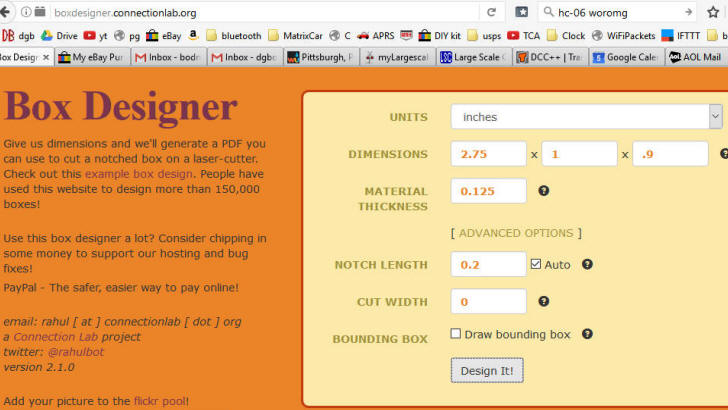Open the Units dropdown showing inches
The width and height of the screenshot is (728, 410).
[586, 117]
